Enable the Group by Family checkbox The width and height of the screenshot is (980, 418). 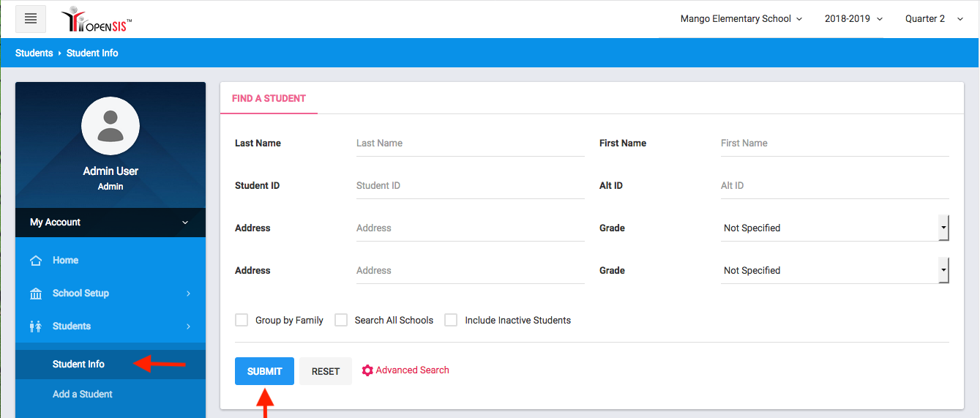[x=242, y=320]
